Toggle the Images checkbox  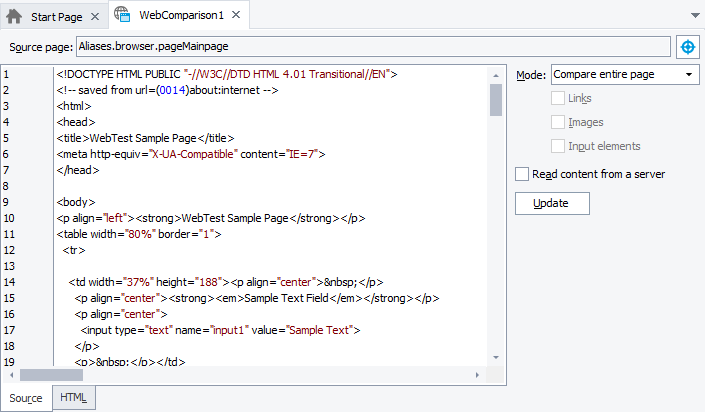click(x=558, y=122)
